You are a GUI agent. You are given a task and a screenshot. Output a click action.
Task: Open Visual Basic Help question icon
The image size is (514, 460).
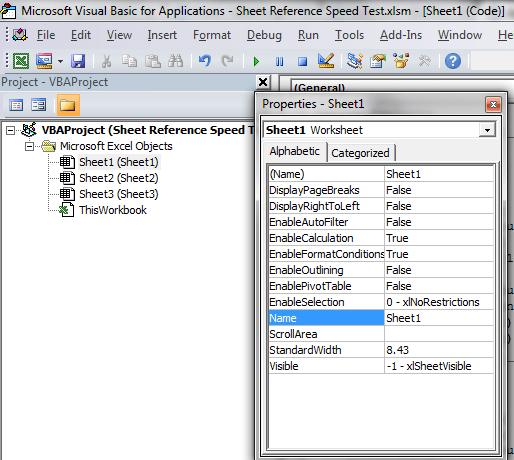click(x=453, y=61)
